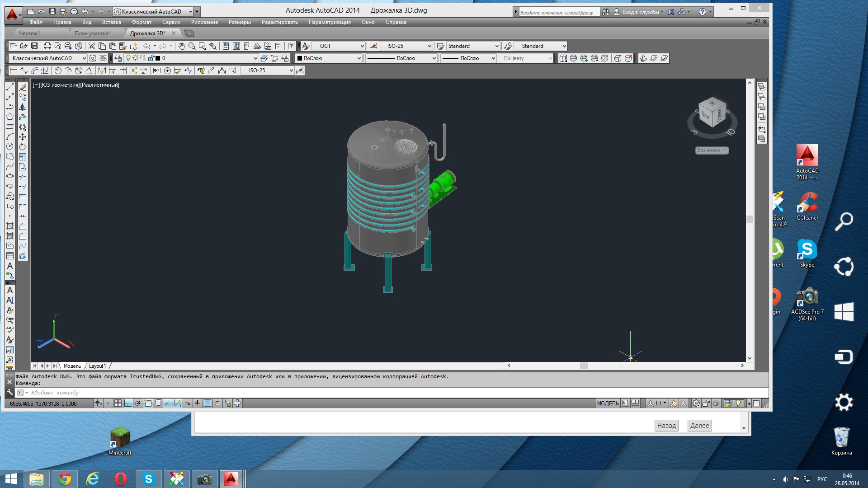
Task: Toggle 3D Object Snap in status bar
Action: [x=158, y=403]
